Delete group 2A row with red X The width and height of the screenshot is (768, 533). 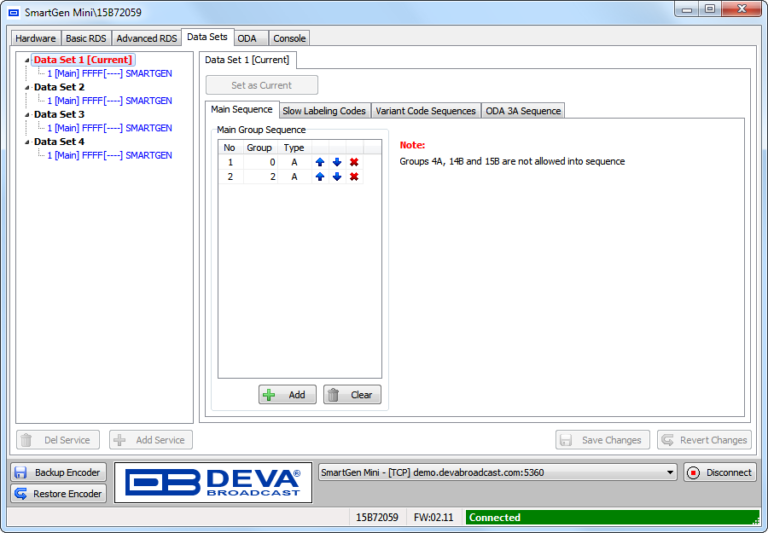click(354, 177)
